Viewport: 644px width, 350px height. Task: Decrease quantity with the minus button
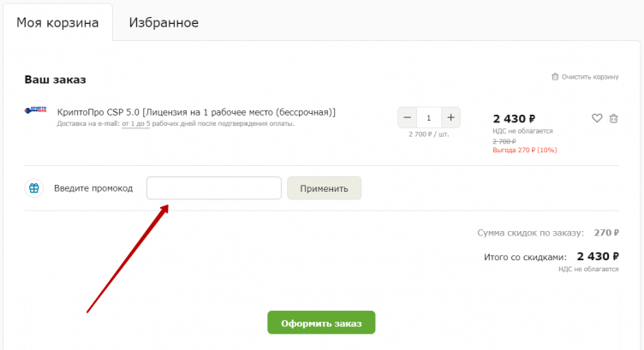tap(407, 118)
